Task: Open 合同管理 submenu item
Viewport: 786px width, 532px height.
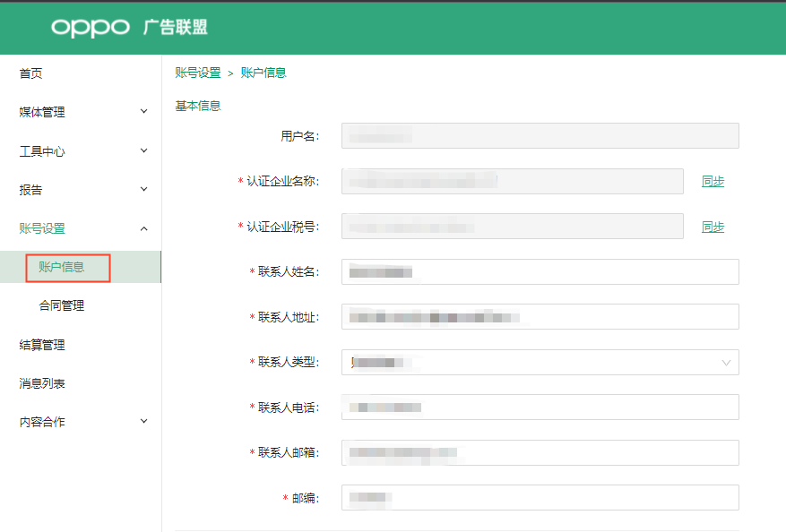Action: 62,305
